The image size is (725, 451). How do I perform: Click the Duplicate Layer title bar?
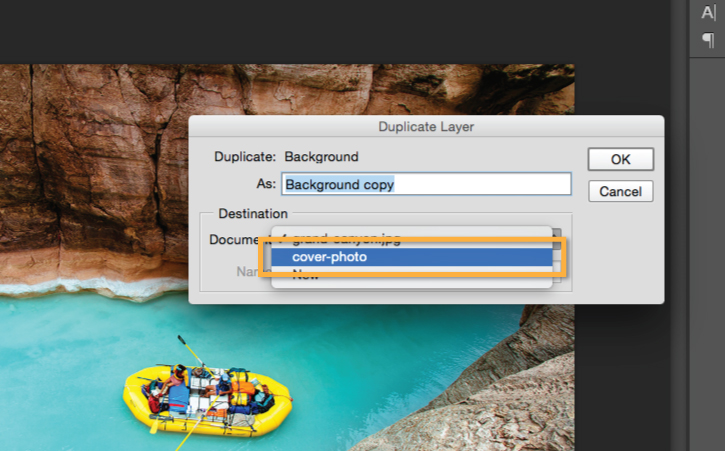pyautogui.click(x=426, y=126)
